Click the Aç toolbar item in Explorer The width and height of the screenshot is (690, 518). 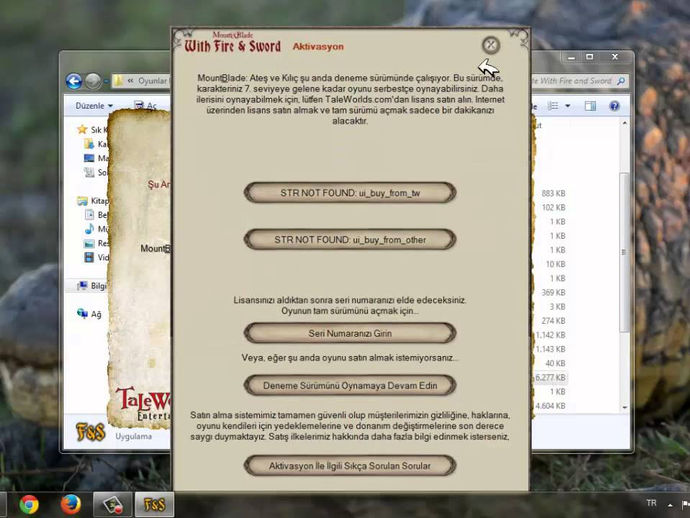(145, 106)
